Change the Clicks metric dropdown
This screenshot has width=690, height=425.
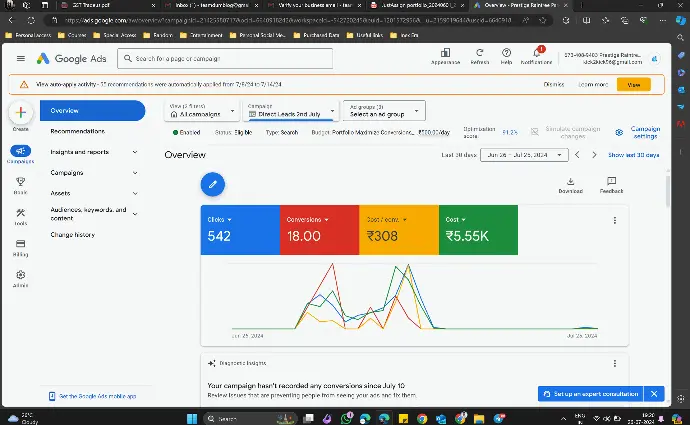(x=220, y=220)
